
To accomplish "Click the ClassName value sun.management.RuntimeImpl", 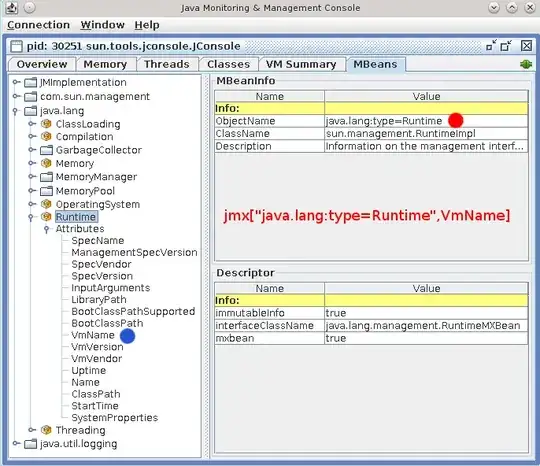I will coord(401,134).
